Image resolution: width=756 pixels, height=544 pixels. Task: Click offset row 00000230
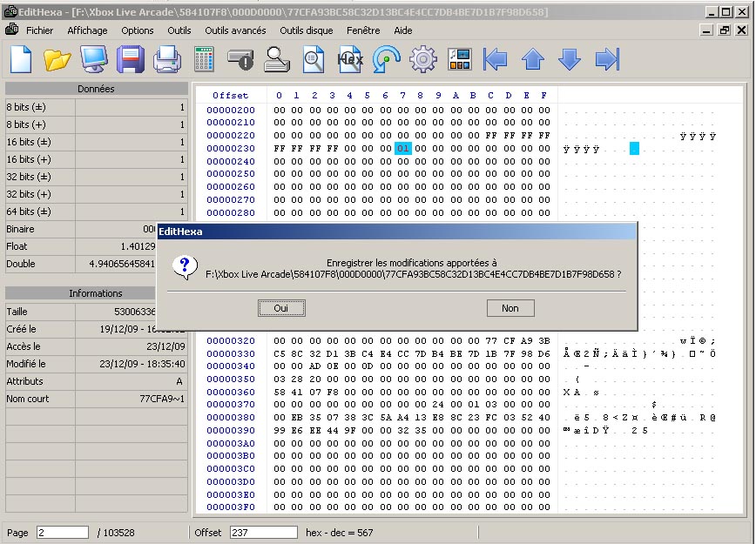[231, 149]
